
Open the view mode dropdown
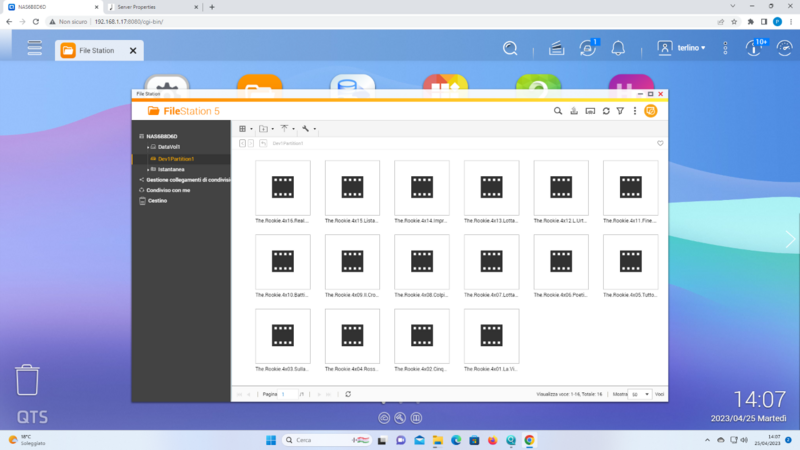pos(244,129)
